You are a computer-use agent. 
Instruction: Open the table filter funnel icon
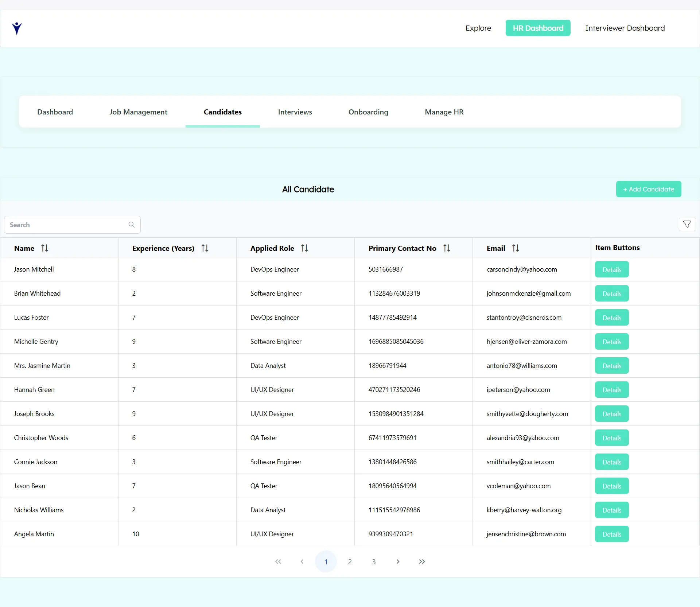click(687, 224)
